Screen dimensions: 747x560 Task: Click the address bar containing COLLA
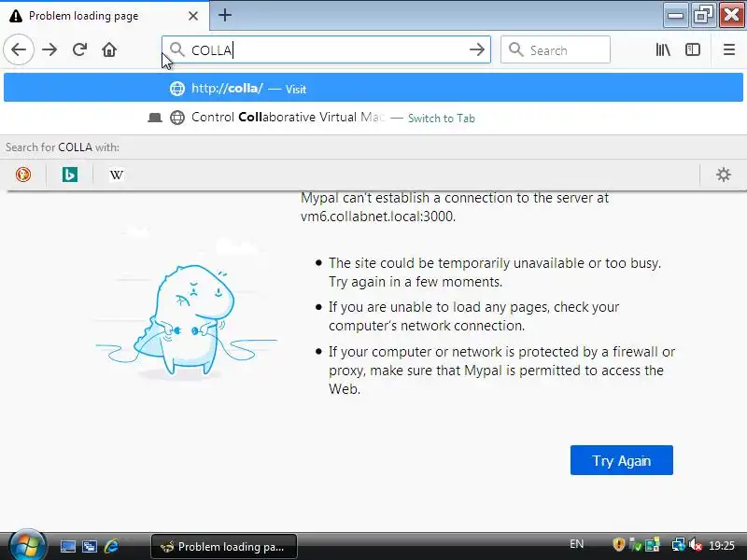coord(327,49)
